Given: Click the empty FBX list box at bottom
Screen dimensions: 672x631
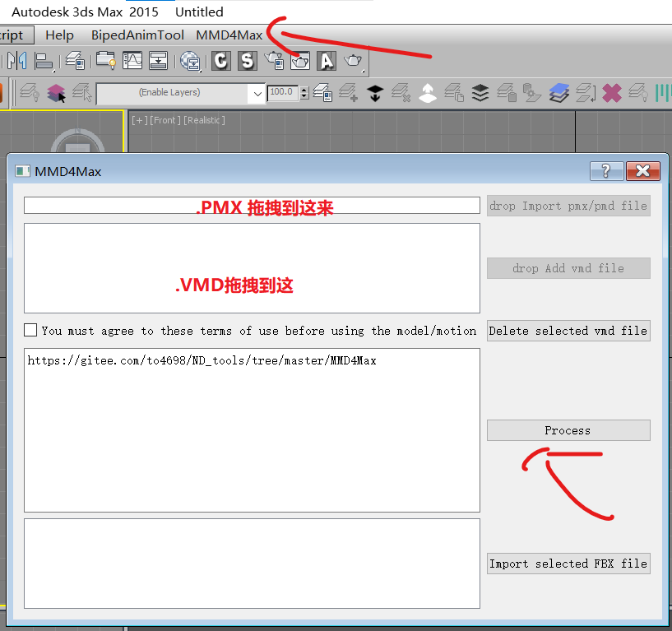Looking at the screenshot, I should [x=252, y=564].
